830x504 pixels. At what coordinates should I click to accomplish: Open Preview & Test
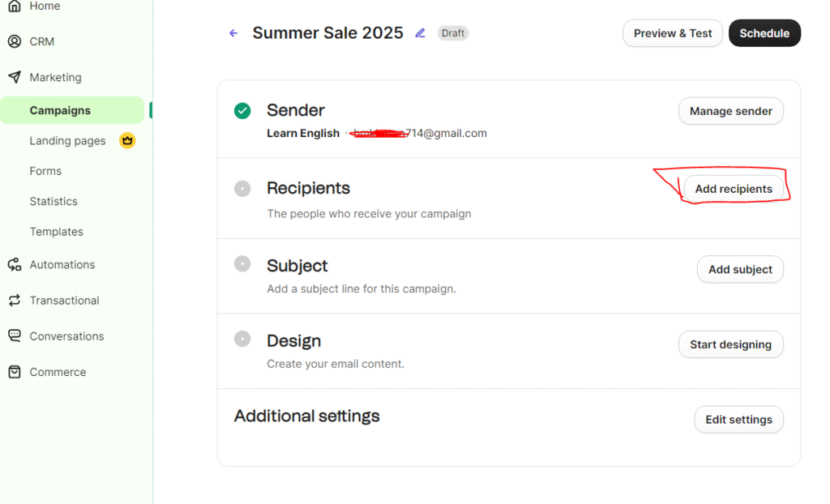[x=673, y=33]
